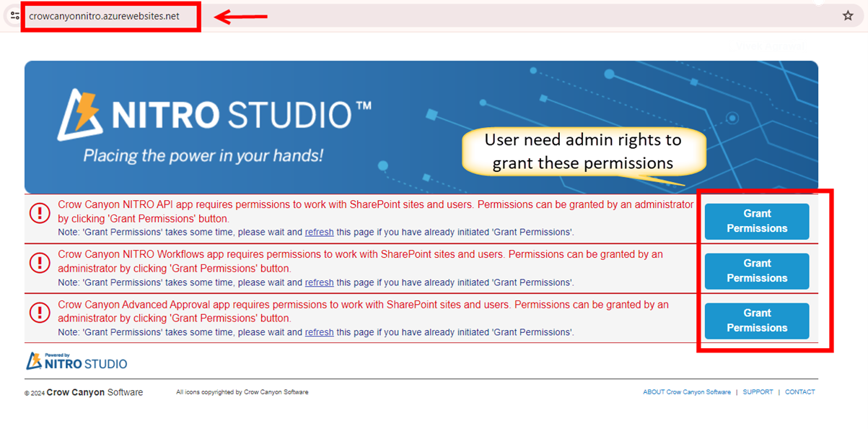Click Grant Permissions for the NITRO Workflows app
868x429 pixels.
click(x=756, y=271)
